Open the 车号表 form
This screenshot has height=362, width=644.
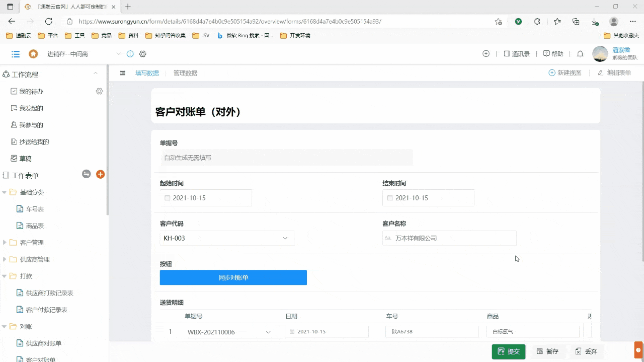coord(30,209)
